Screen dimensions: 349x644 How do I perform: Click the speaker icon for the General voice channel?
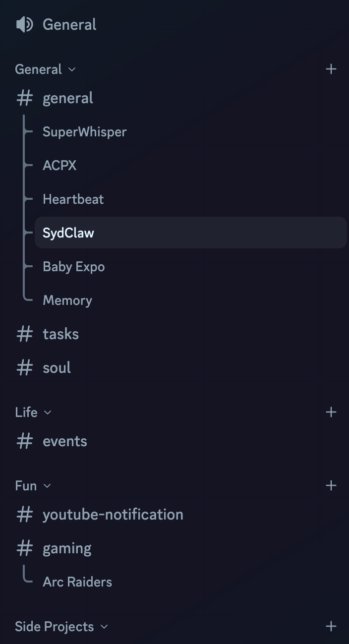23,24
